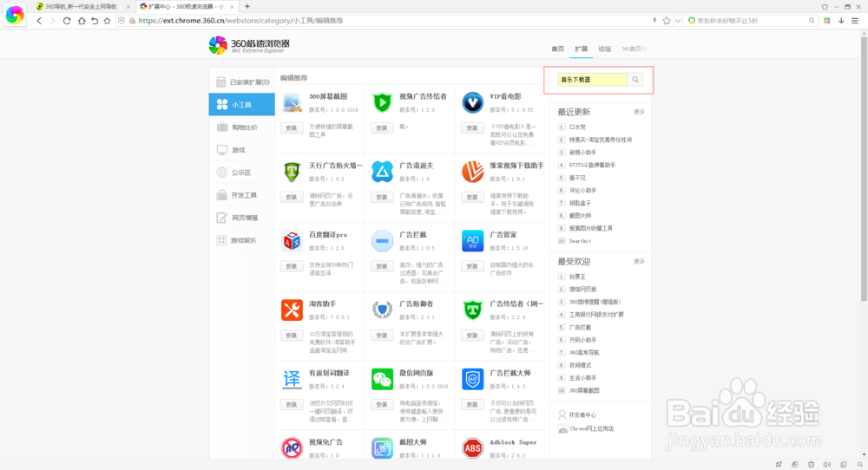Viewport: 868px width, 470px height.
Task: Click the 广告清道夫 blue icon
Action: point(382,172)
